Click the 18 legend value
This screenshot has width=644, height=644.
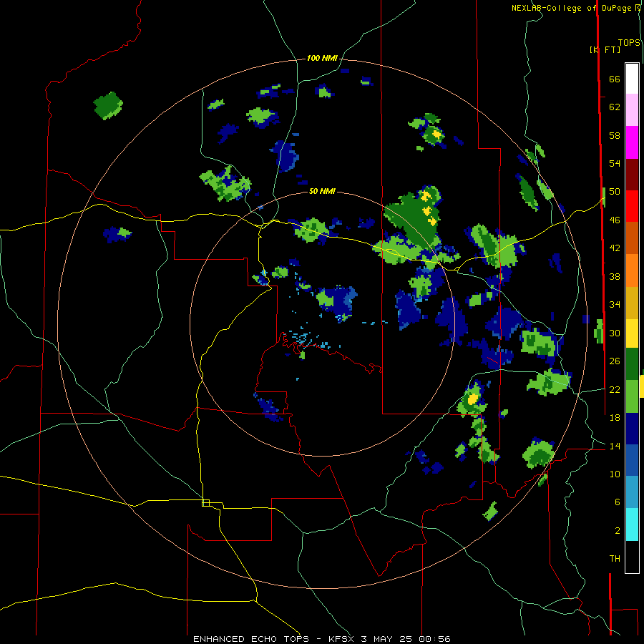[x=615, y=418]
